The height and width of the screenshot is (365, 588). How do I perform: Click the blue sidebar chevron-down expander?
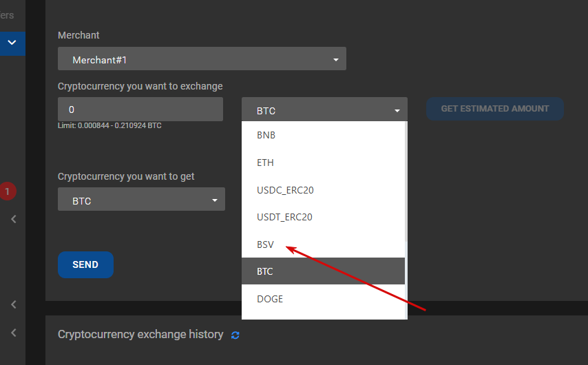[12, 43]
